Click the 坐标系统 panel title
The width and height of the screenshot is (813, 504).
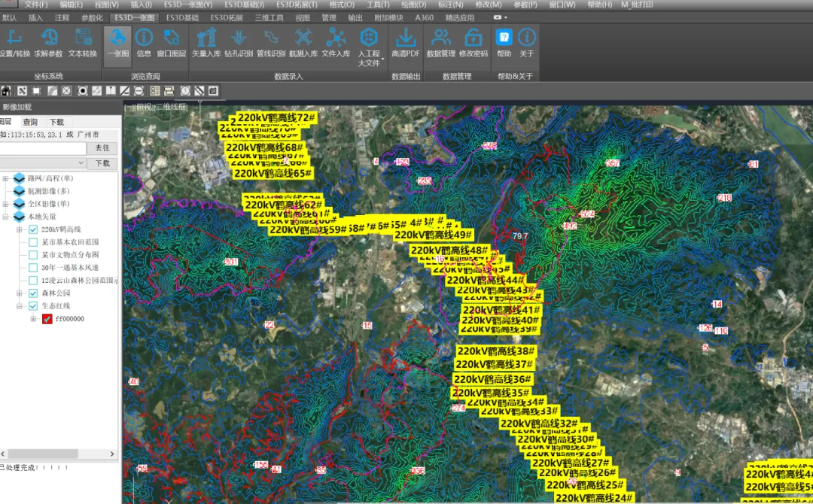coord(49,76)
